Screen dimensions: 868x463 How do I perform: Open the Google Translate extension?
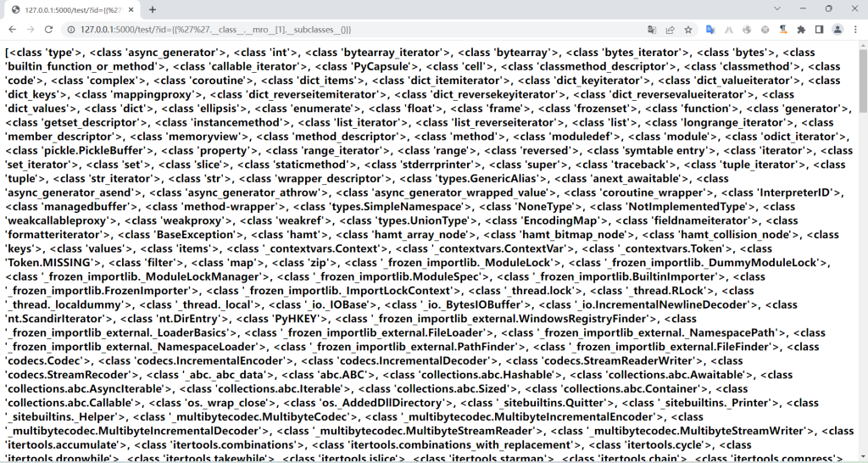pyautogui.click(x=710, y=30)
